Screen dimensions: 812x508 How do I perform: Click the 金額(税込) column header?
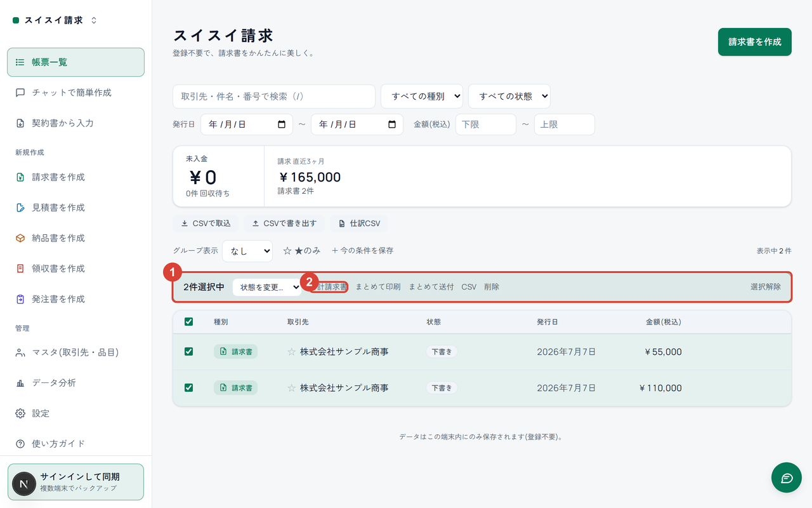pyautogui.click(x=664, y=322)
